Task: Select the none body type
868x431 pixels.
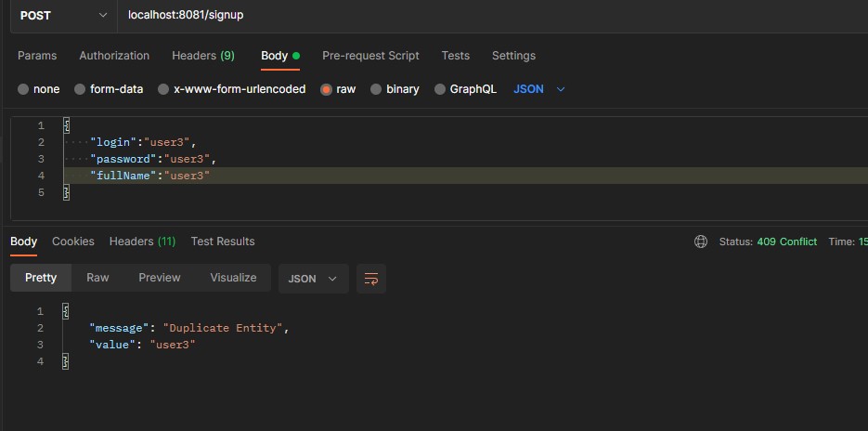Action: point(38,89)
